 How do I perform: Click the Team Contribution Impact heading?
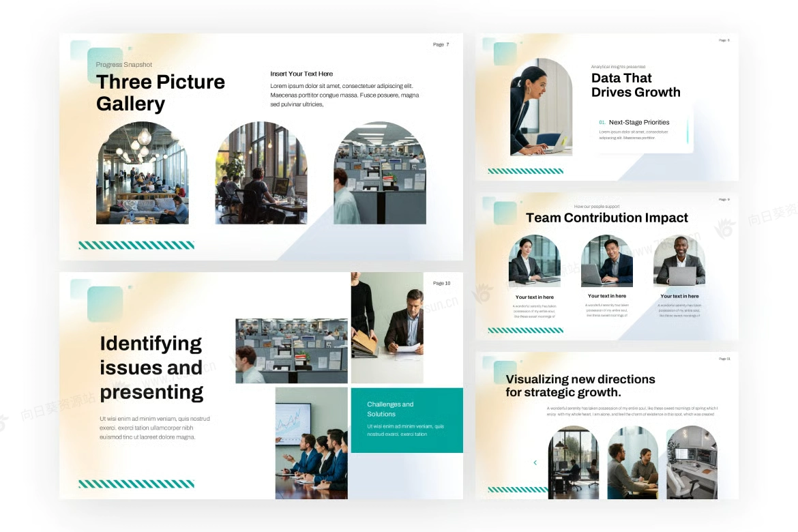606,218
